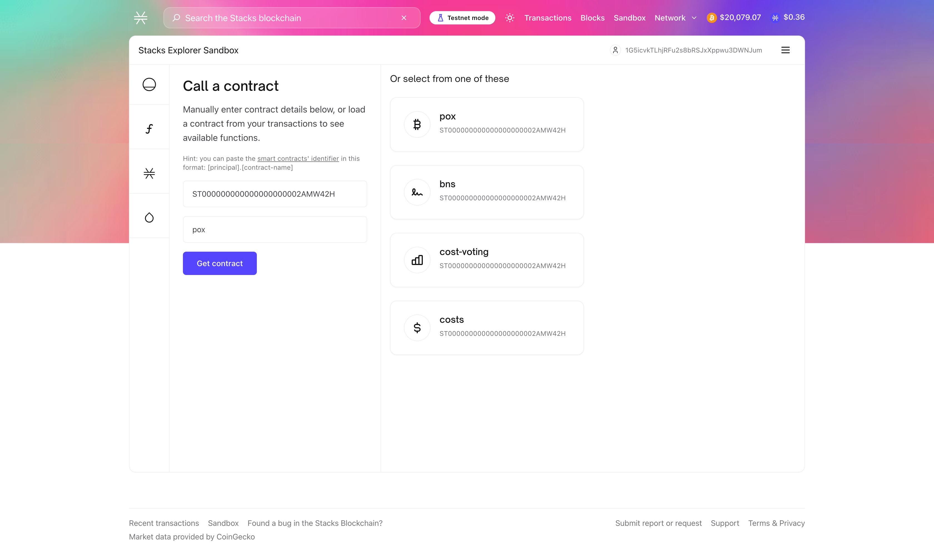This screenshot has width=934, height=560.
Task: Open the deploy contract sidebar icon
Action: point(149,84)
